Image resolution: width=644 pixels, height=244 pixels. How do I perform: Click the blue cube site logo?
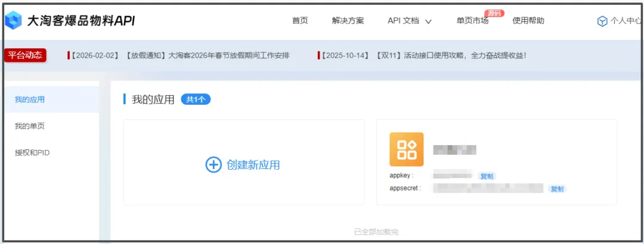click(13, 20)
